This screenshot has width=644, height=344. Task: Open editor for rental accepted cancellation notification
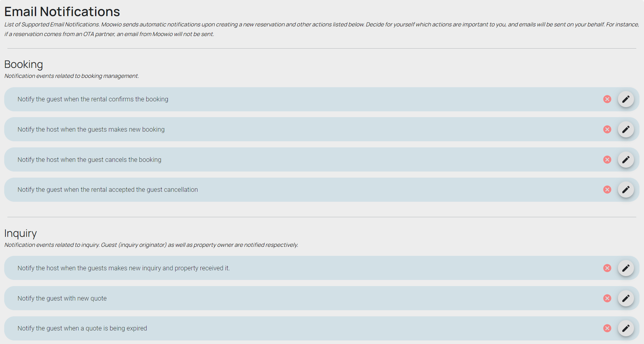(626, 190)
